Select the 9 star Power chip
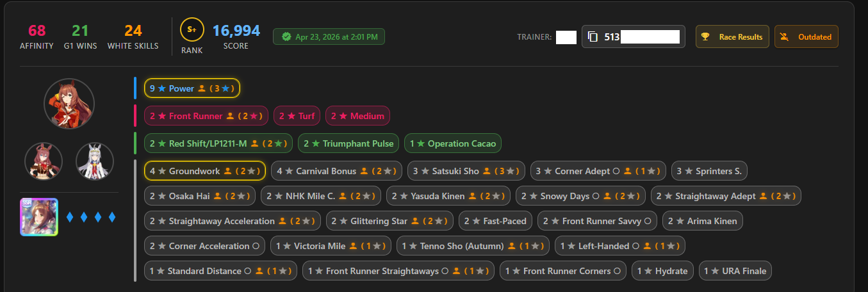This screenshot has width=868, height=292. click(192, 88)
